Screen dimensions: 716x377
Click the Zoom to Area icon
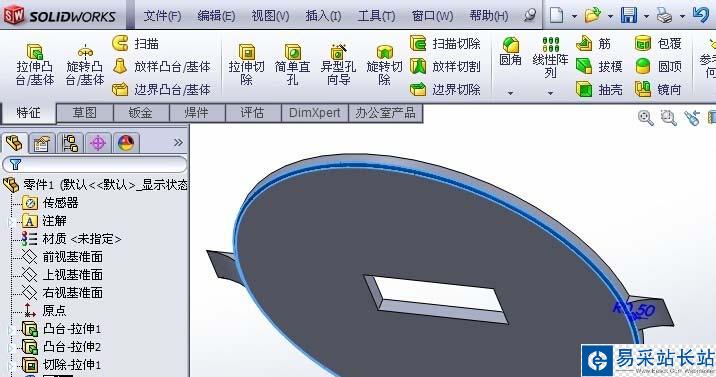669,118
